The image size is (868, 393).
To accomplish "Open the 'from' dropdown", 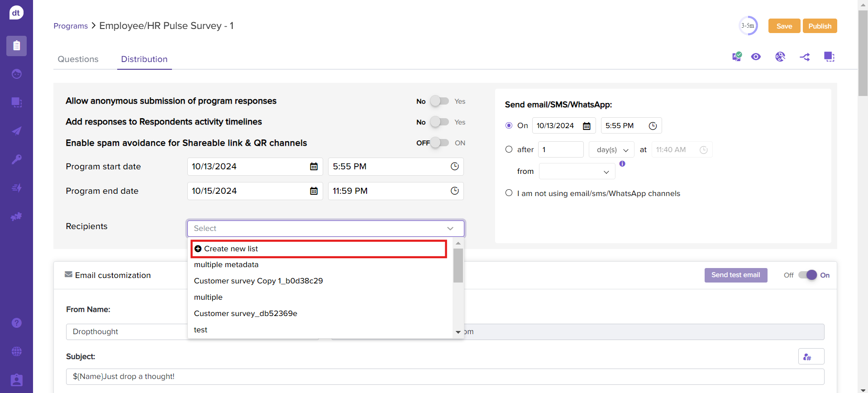I will (577, 172).
